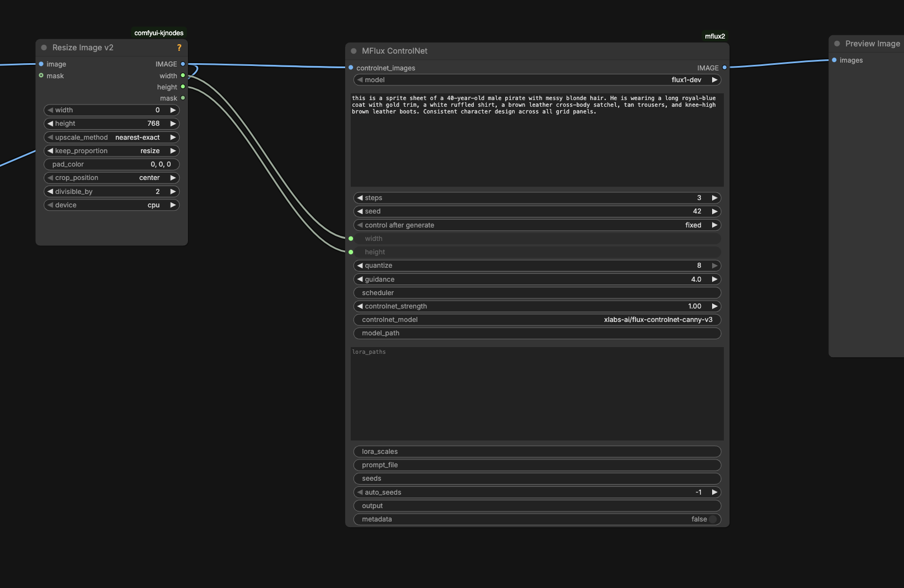The height and width of the screenshot is (588, 904).
Task: Click the comfyui-kjnodes badge
Action: coord(159,33)
